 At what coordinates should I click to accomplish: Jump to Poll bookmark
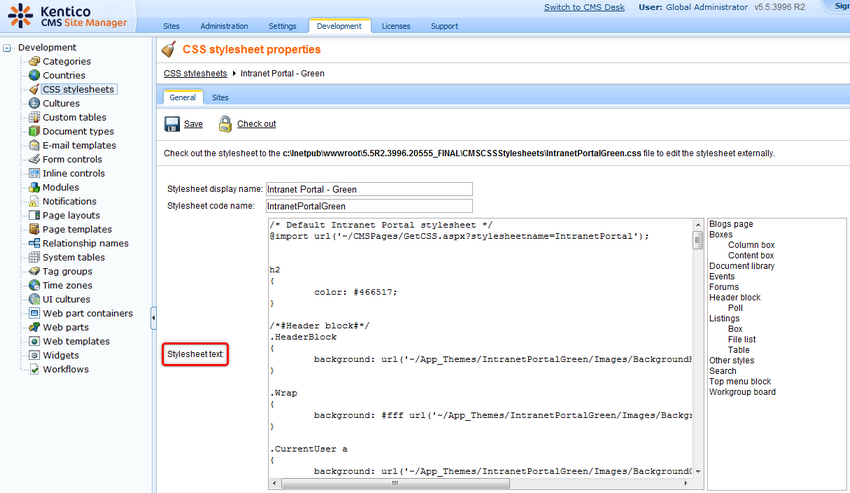(x=735, y=308)
